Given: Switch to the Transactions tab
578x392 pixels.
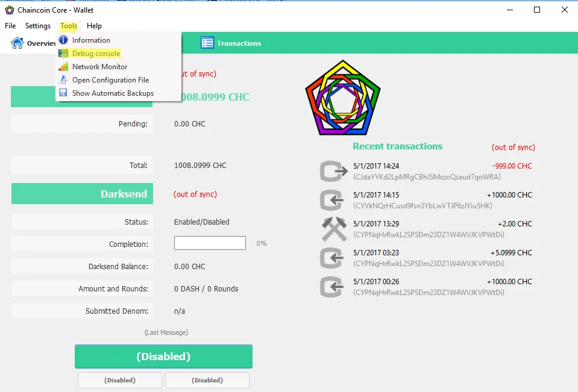Looking at the screenshot, I should (231, 43).
